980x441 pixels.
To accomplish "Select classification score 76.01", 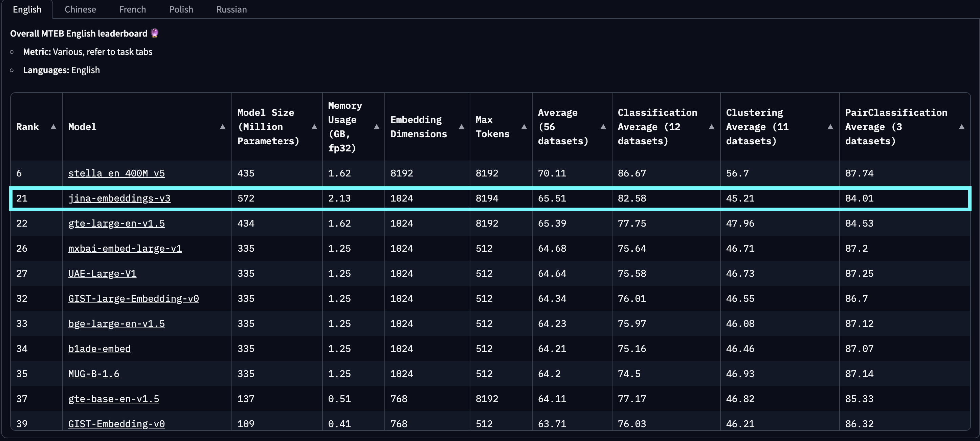I will pos(666,298).
